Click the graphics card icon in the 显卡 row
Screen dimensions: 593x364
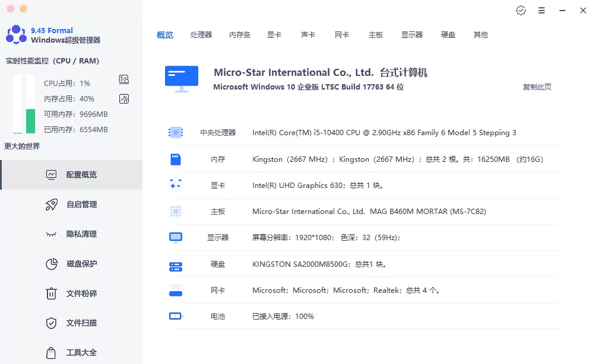pos(176,185)
